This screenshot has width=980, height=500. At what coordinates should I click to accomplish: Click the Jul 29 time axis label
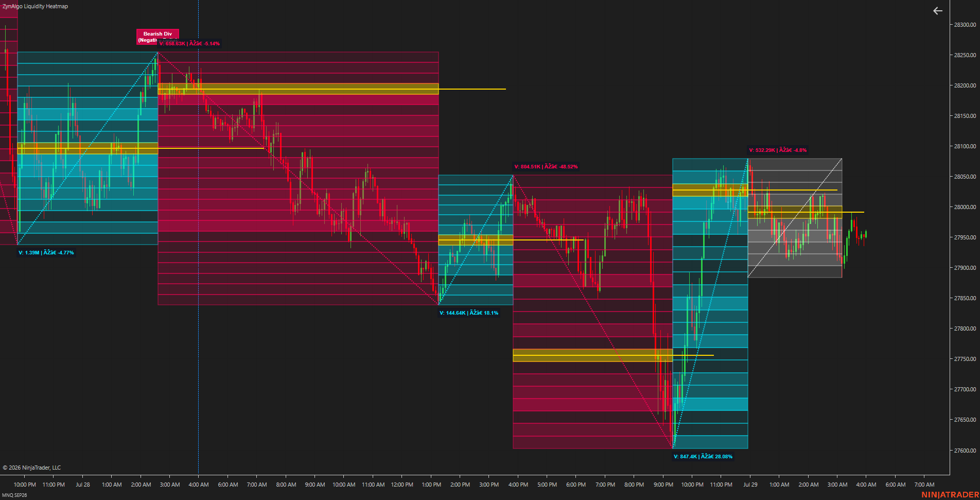750,485
